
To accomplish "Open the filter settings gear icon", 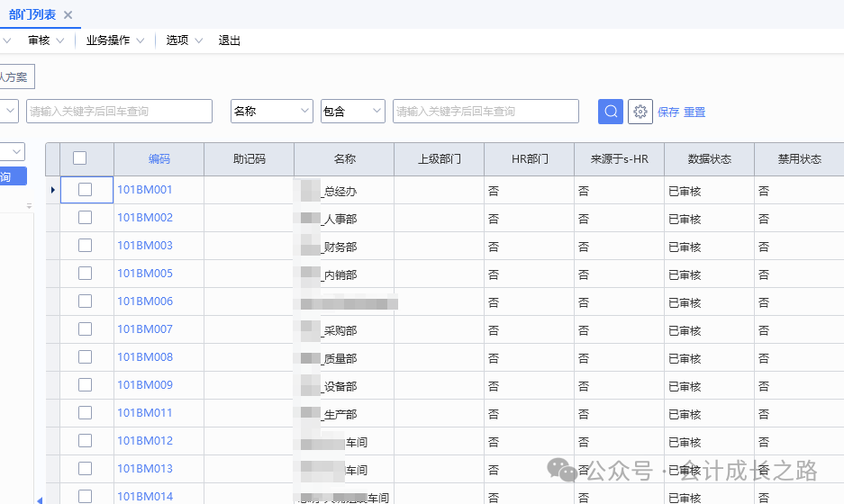I will (640, 112).
